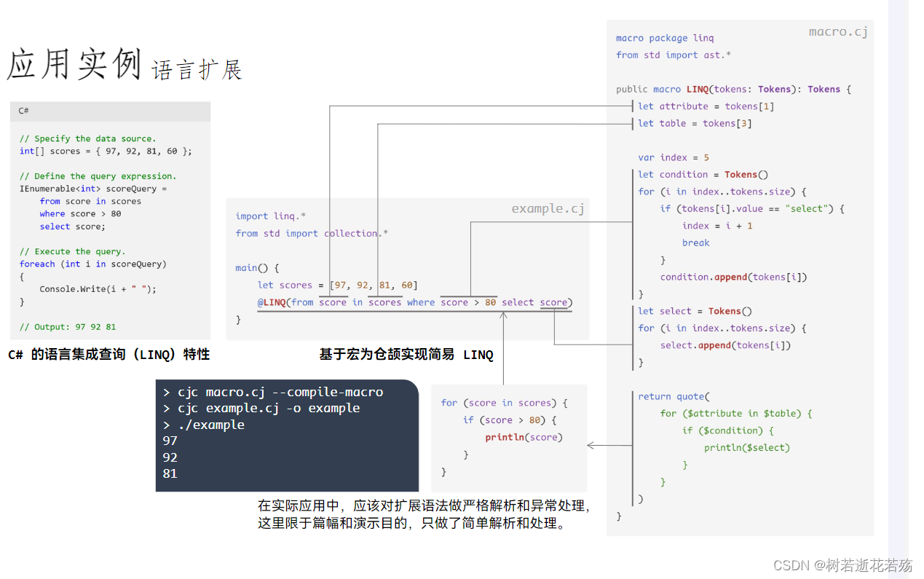Click the terminal line 'cjc example.cj -o example'
The width and height of the screenshot is (924, 579).
tap(261, 408)
